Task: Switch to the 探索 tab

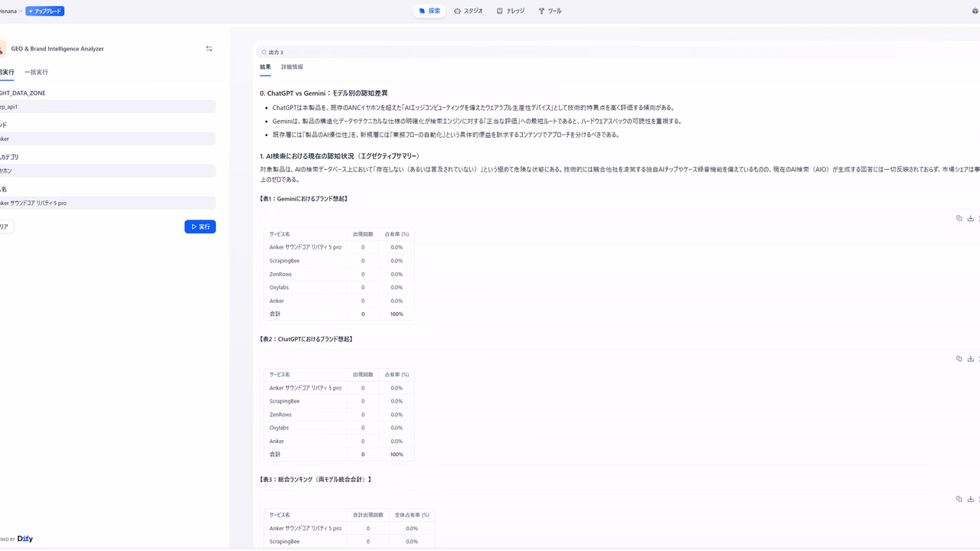Action: [430, 11]
